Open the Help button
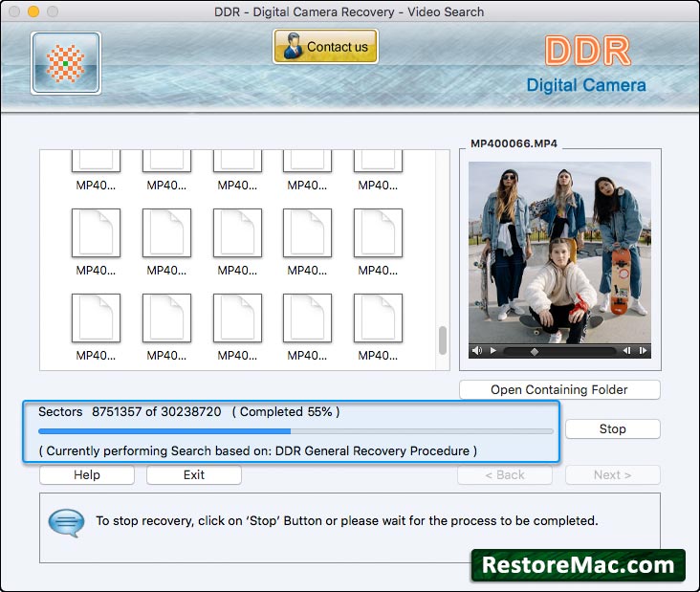 click(x=87, y=475)
